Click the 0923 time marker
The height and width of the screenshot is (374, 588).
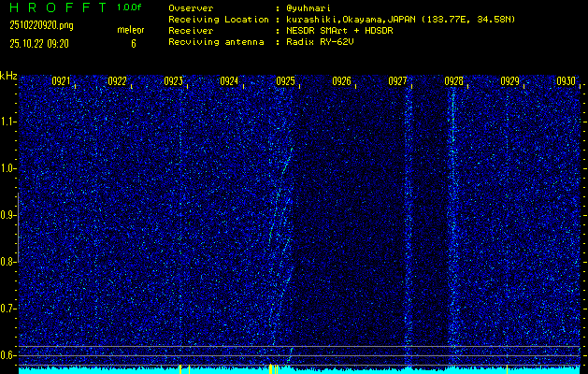click(173, 81)
